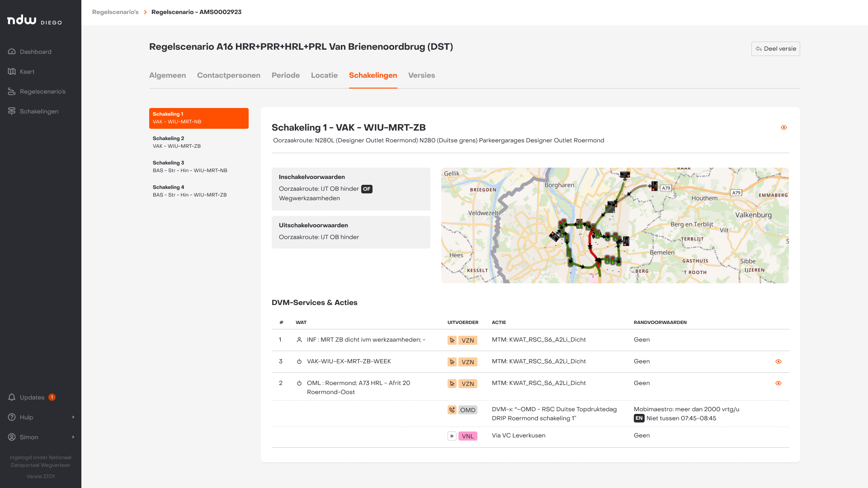Click INF : MRT ZB dicht ivm werkzaamheden text
The width and height of the screenshot is (868, 488).
pos(366,340)
